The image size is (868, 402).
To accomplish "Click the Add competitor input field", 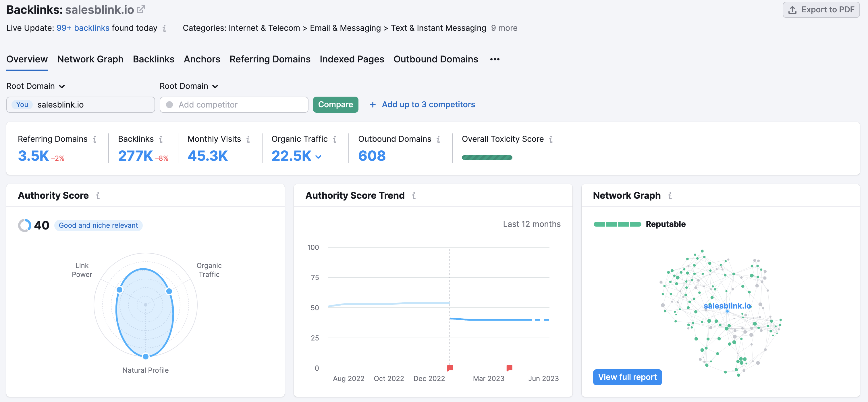I will (234, 105).
